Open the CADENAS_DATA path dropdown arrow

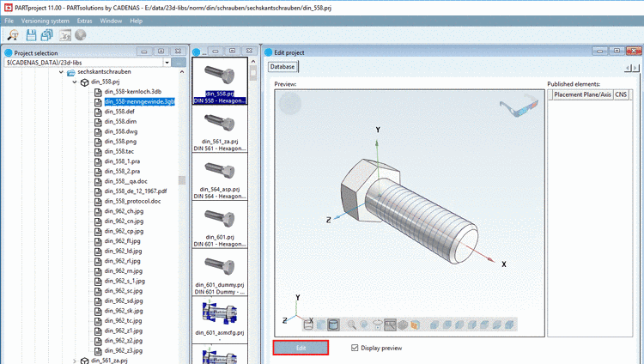[x=167, y=63]
